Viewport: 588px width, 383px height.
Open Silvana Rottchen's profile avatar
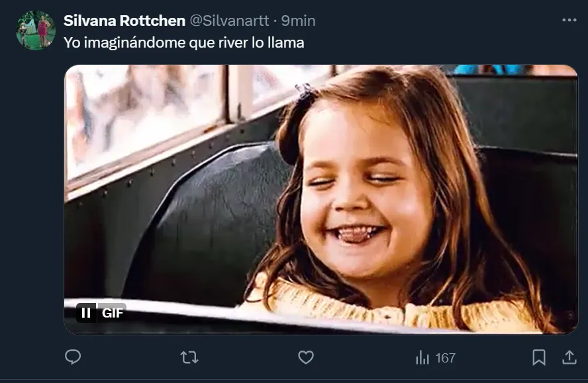[36, 30]
